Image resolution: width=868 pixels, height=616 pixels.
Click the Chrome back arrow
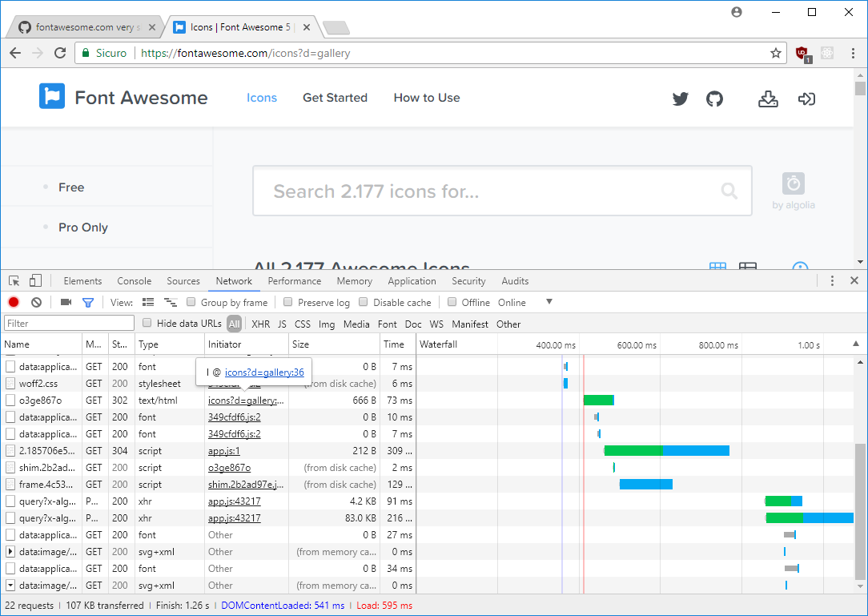(15, 53)
